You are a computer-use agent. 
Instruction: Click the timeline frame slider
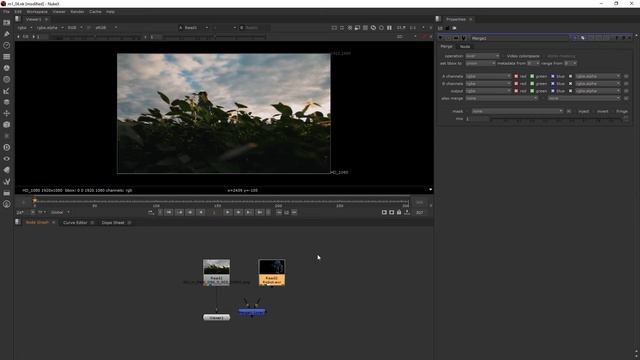pyautogui.click(x=221, y=201)
